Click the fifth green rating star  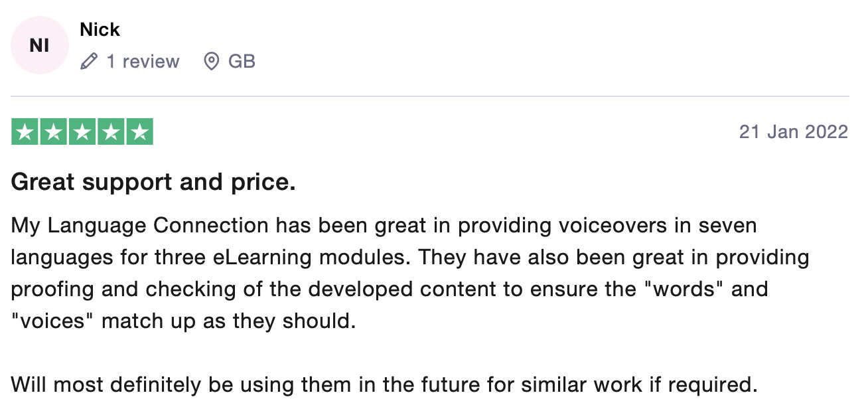tap(139, 131)
